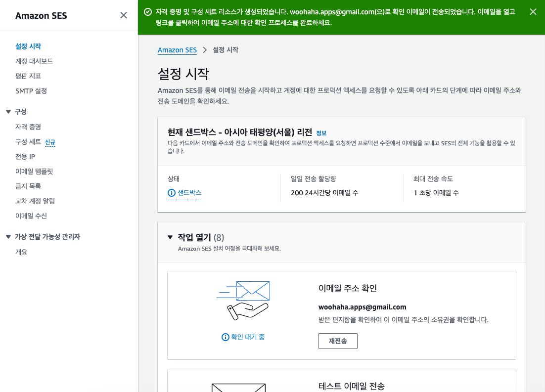The height and width of the screenshot is (392, 545).
Task: Open 전용 IP in the sidebar
Action: 25,157
